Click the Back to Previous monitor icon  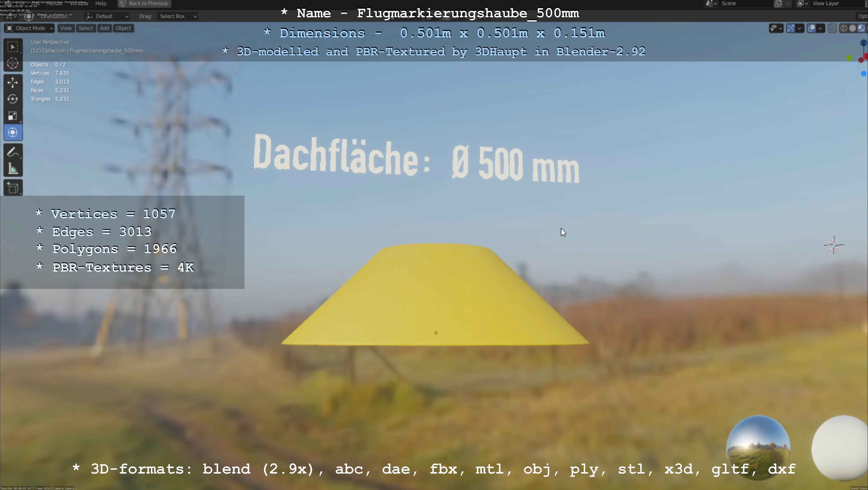pos(122,3)
